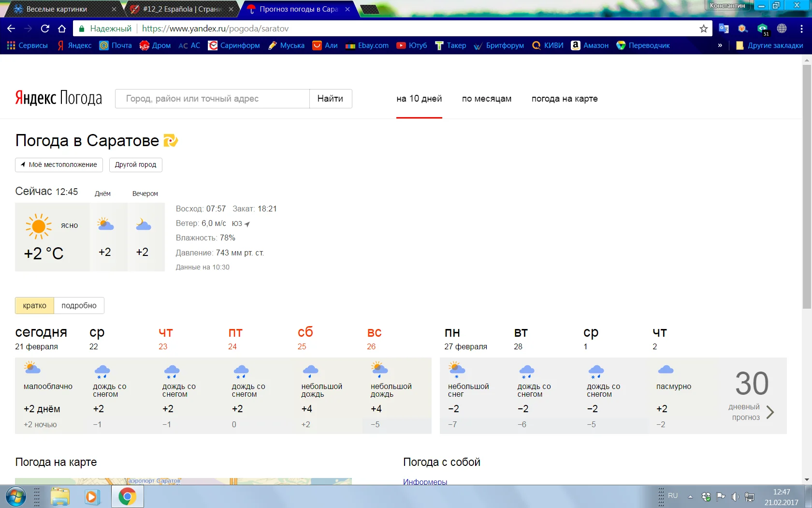Click the bookmarks overflow chevron
The width and height of the screenshot is (812, 508).
point(720,45)
